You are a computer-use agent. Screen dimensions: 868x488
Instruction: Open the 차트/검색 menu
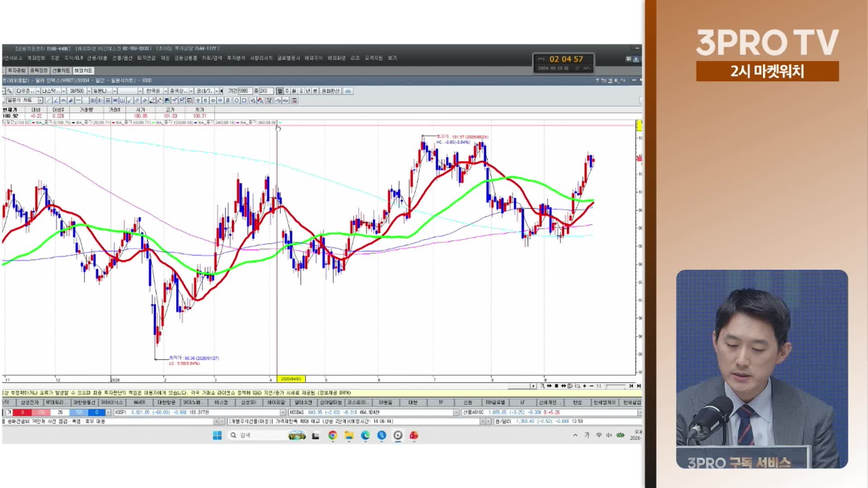(x=212, y=58)
